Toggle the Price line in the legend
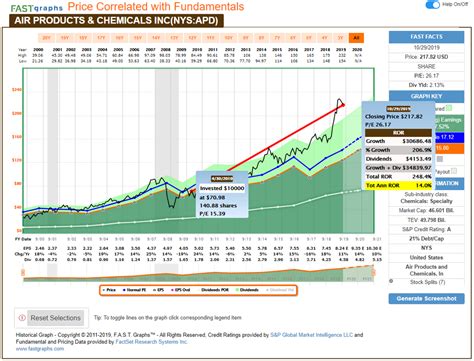 click(x=109, y=290)
